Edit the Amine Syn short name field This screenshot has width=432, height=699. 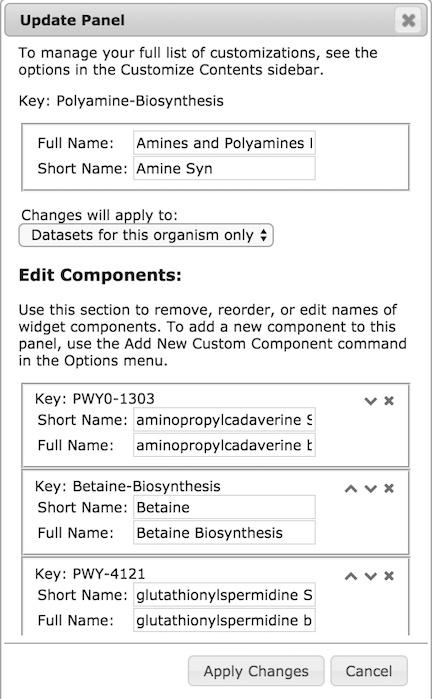click(x=224, y=168)
